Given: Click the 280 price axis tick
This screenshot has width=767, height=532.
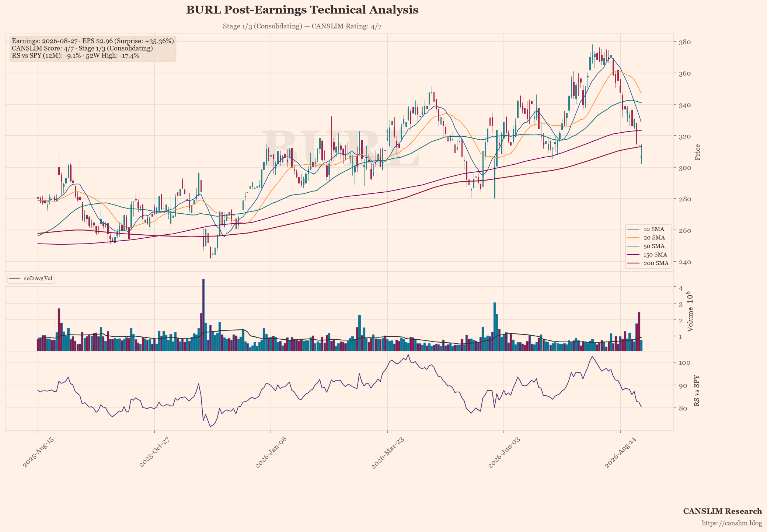Looking at the screenshot, I should [x=684, y=199].
